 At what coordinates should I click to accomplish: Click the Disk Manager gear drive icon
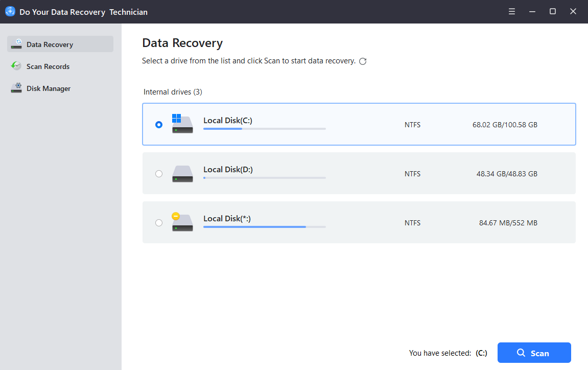pos(16,88)
